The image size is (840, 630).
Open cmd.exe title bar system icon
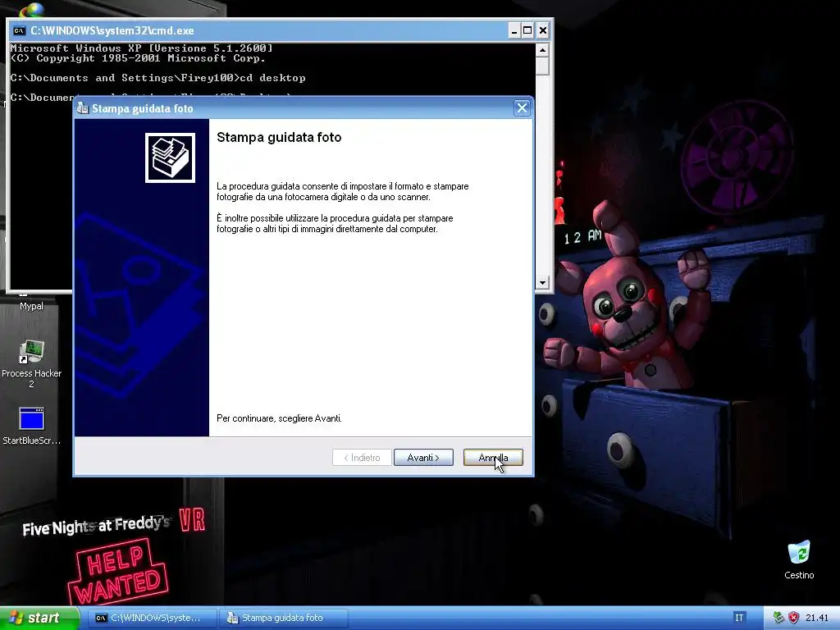[x=20, y=30]
